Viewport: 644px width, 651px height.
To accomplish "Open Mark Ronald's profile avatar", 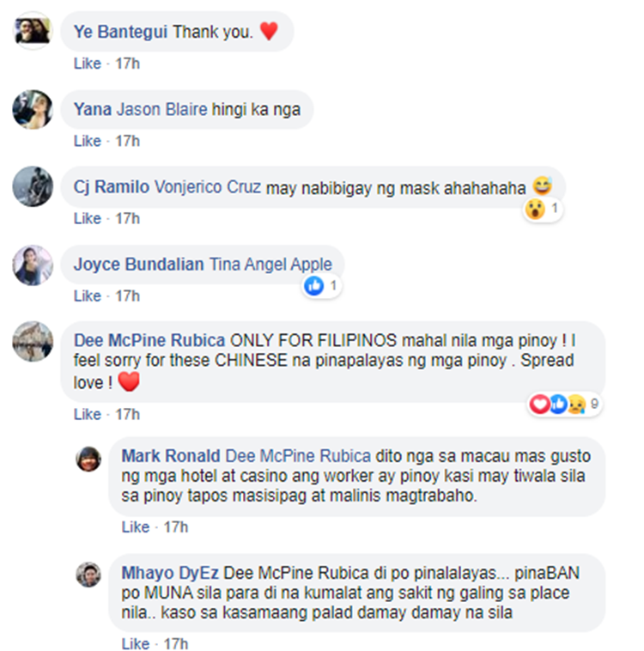I will point(88,459).
